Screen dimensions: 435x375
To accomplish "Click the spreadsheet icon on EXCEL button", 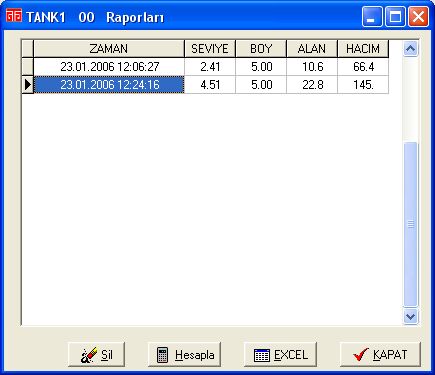I will click(262, 355).
